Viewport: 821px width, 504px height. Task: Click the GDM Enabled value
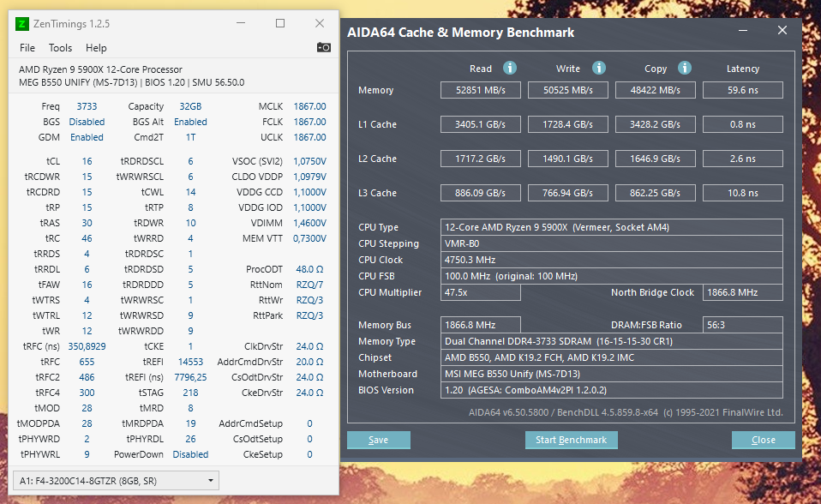tap(87, 137)
